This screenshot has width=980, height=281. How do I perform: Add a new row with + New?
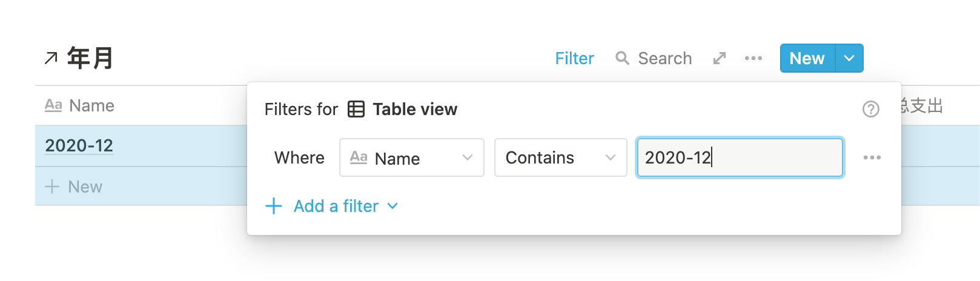coord(74,187)
